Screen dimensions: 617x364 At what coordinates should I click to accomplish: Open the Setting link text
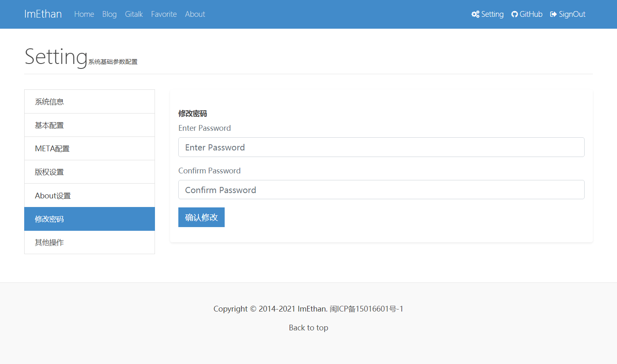pos(492,14)
